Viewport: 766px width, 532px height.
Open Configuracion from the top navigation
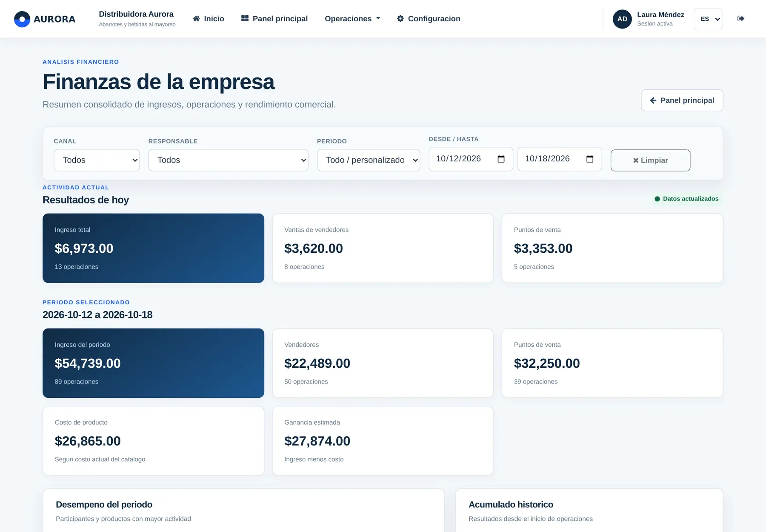[x=429, y=19]
